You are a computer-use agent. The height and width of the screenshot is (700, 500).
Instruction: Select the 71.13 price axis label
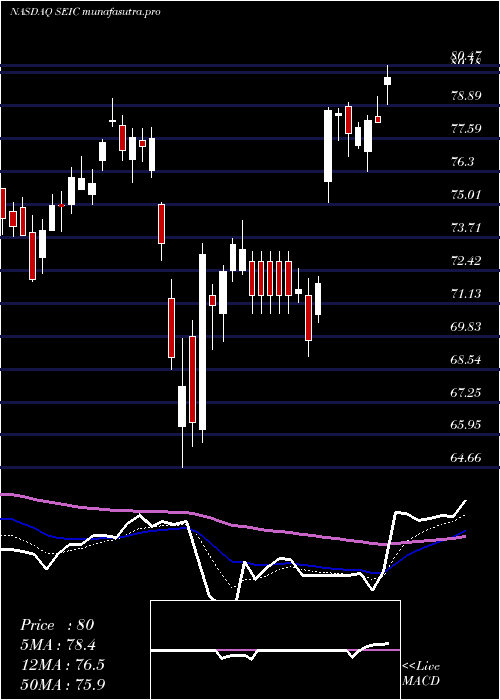467,294
